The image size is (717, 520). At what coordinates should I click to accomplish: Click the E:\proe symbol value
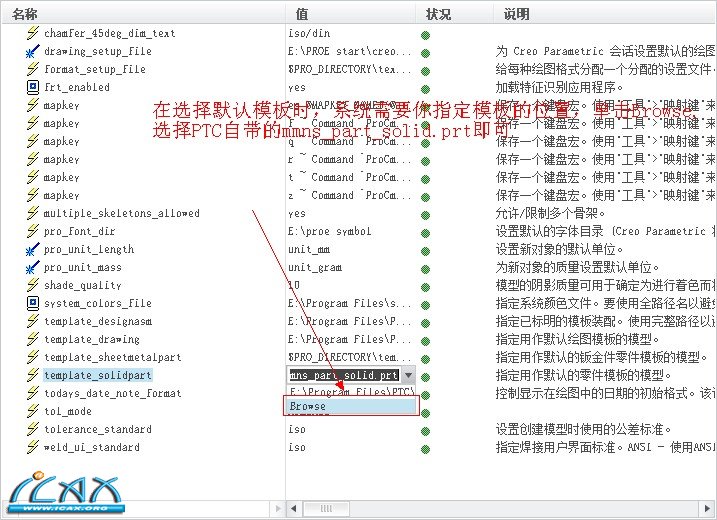click(329, 231)
